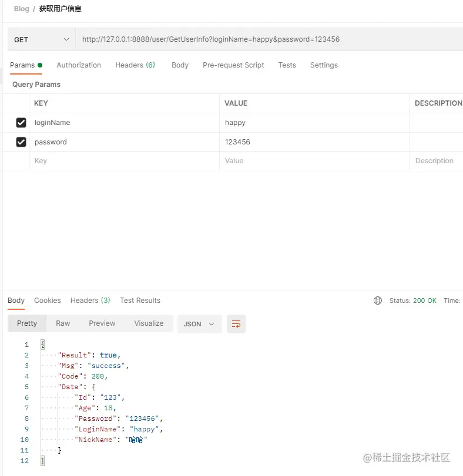
Task: Click the Blog breadcrumb link
Action: (21, 9)
